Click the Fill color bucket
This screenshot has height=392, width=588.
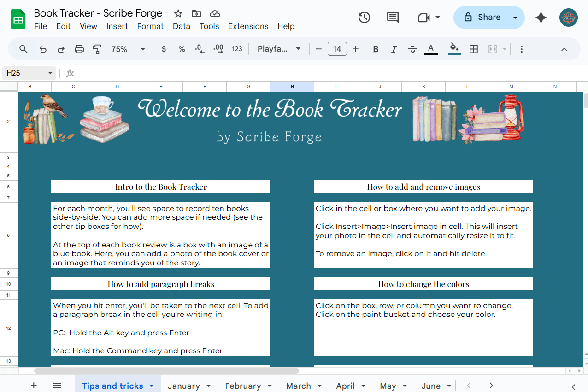[453, 48]
